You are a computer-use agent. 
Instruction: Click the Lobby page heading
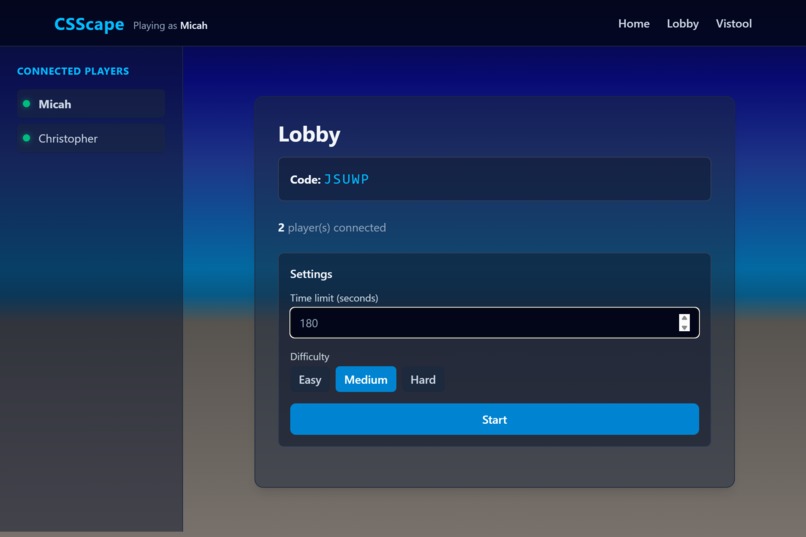[x=309, y=134]
